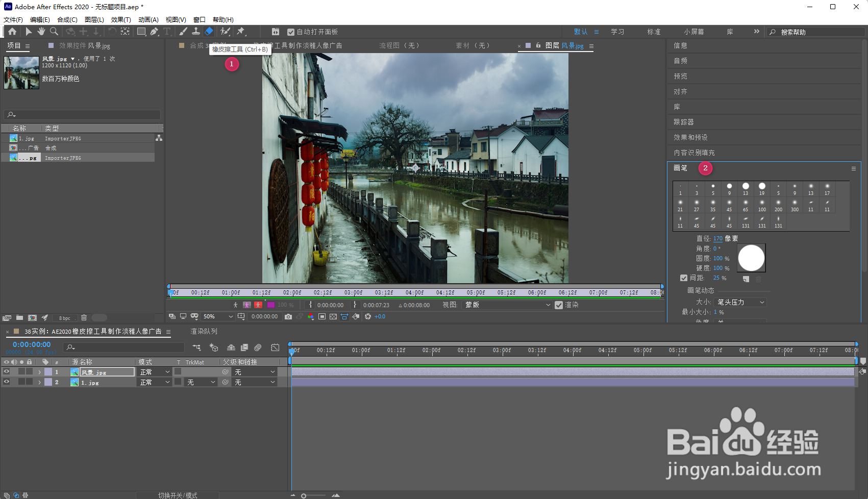The image size is (868, 499).
Task: Open the 50% magnification dropdown
Action: coord(218,317)
